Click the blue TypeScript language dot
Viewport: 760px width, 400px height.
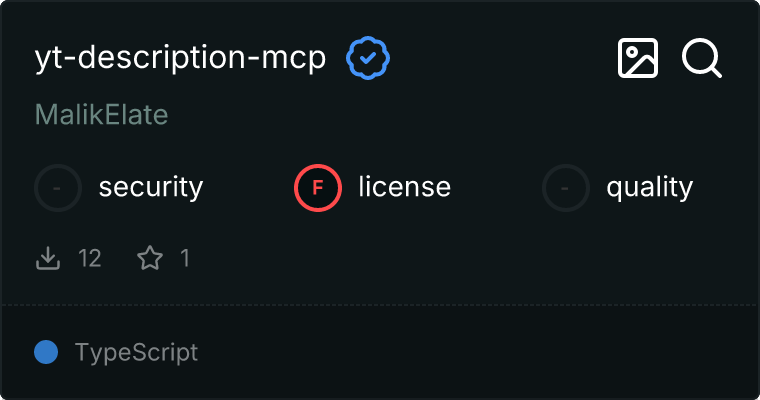(x=45, y=352)
